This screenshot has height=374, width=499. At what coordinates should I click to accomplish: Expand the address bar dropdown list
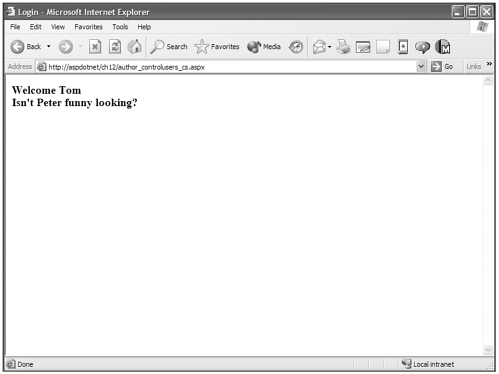coord(421,67)
